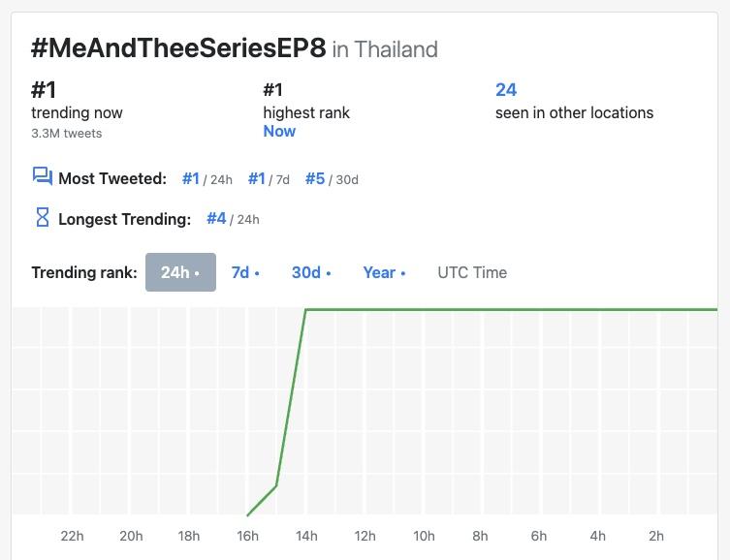Click the 2h marker on the time axis
The height and width of the screenshot is (560, 730).
tap(656, 536)
